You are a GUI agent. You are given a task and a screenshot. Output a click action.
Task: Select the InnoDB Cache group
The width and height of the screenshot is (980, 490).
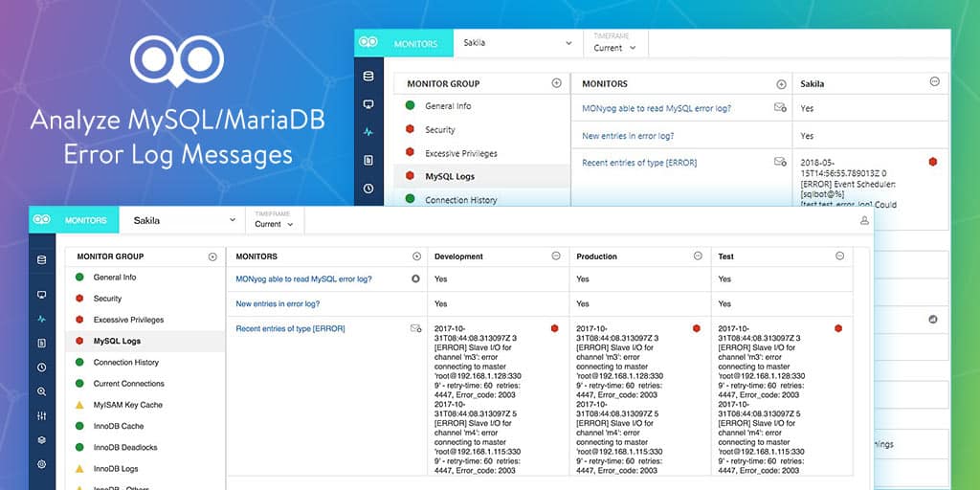[145, 426]
